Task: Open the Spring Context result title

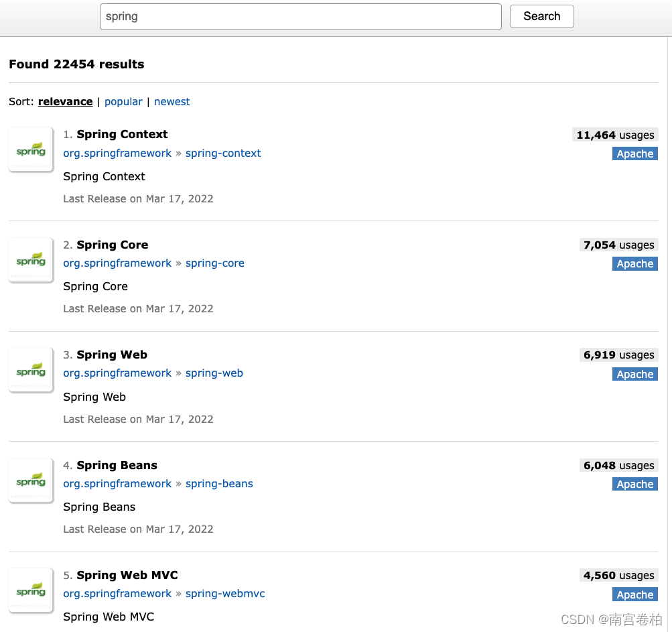Action: point(122,134)
